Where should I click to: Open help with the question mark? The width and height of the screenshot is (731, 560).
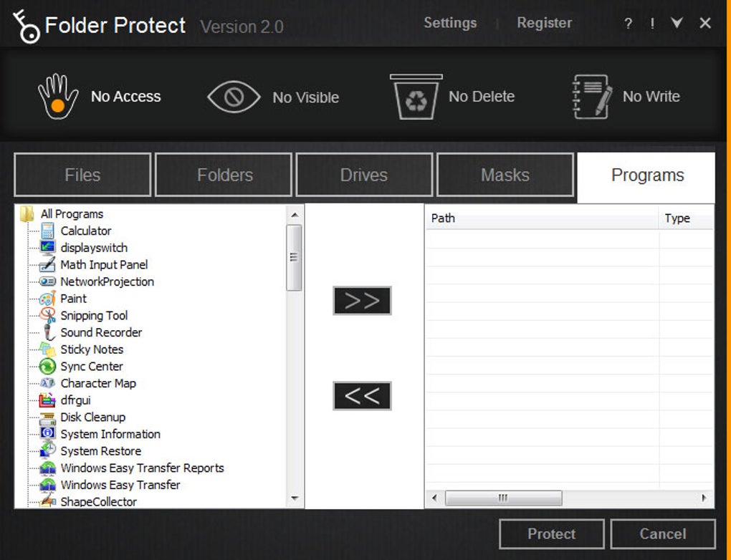628,24
